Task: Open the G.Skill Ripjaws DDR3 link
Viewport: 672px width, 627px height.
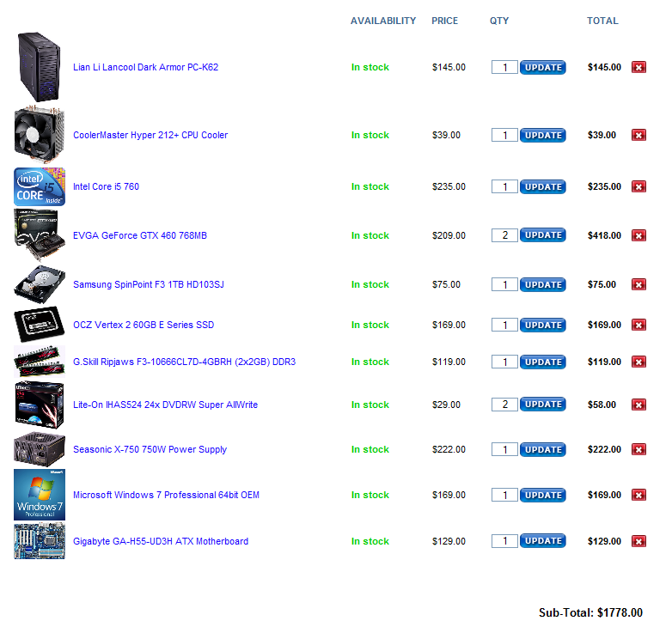Action: click(x=184, y=362)
